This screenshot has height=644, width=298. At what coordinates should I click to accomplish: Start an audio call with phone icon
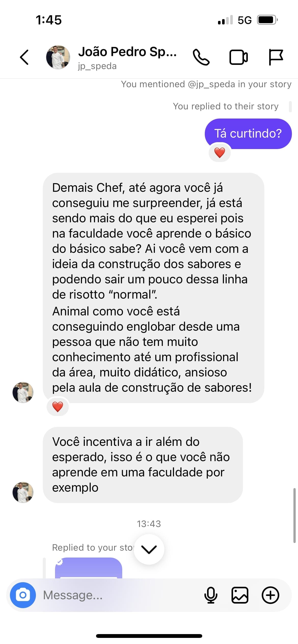(x=201, y=57)
